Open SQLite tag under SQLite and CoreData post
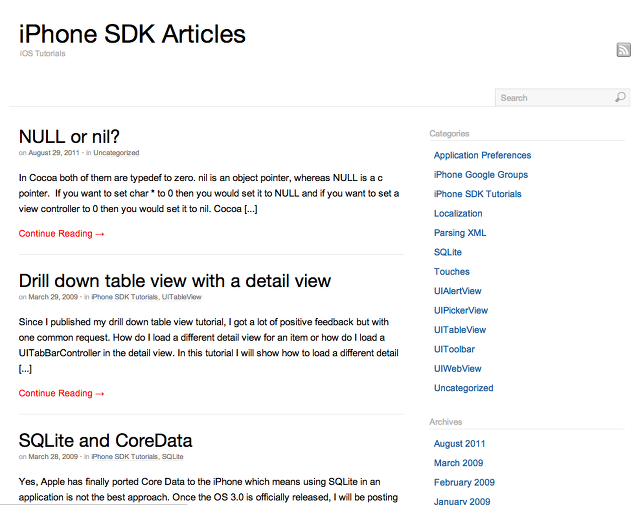Viewport: 640px width, 505px height. (x=172, y=456)
